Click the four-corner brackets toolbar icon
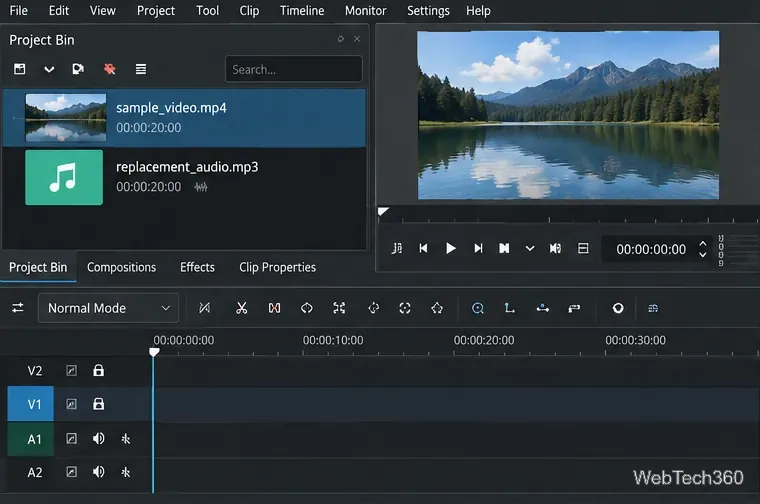760x504 pixels. point(339,308)
